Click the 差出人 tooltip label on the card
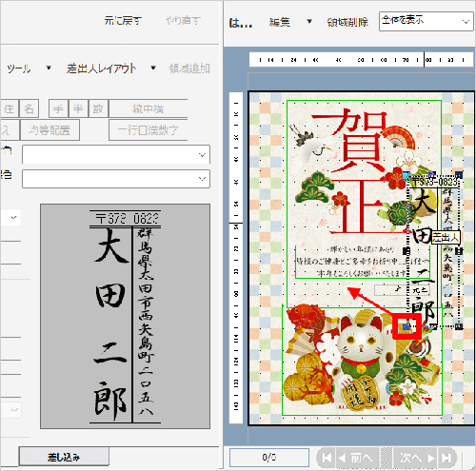Viewport: 476px width, 471px height. 446,237
